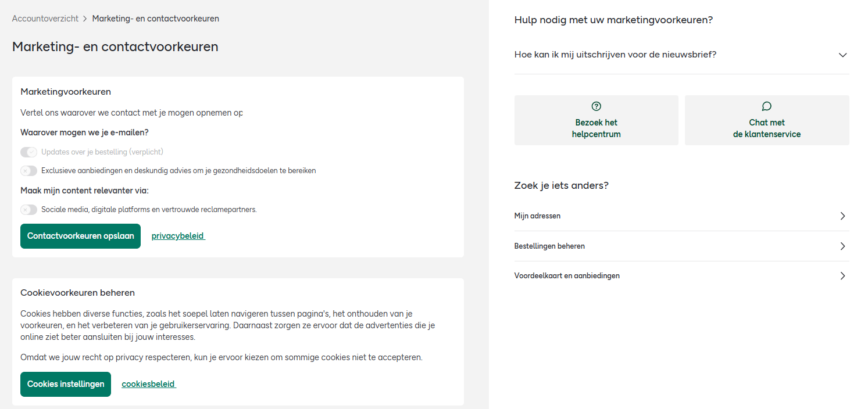Click Cookies instellingen button
The width and height of the screenshot is (868, 409).
[66, 384]
